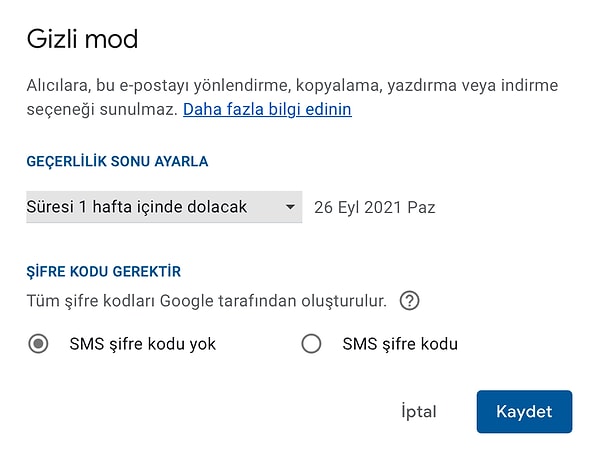
Task: Click the 'seçeneği sunulmaz.' text before the link
Action: [x=102, y=110]
